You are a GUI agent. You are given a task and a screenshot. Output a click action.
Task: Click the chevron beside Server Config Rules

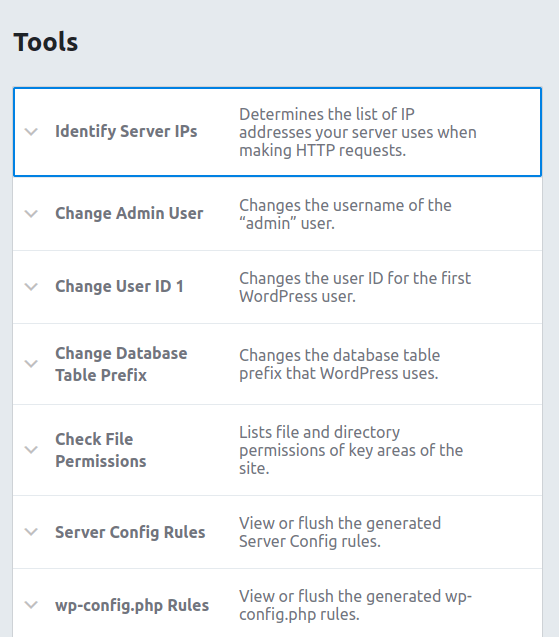click(31, 532)
